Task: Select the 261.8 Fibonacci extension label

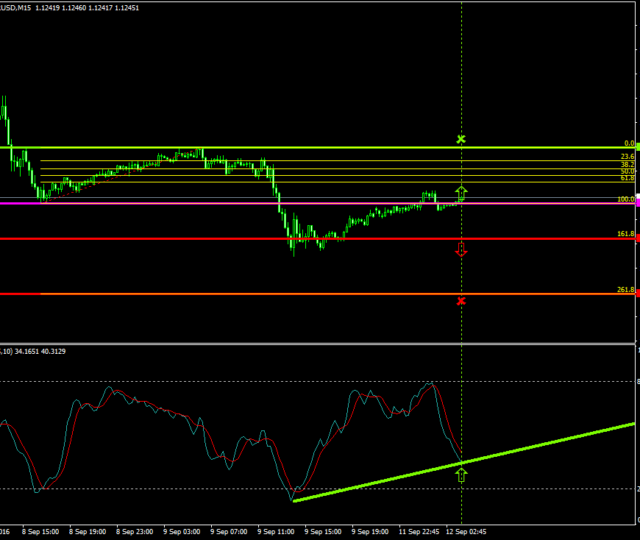Action: [x=626, y=289]
